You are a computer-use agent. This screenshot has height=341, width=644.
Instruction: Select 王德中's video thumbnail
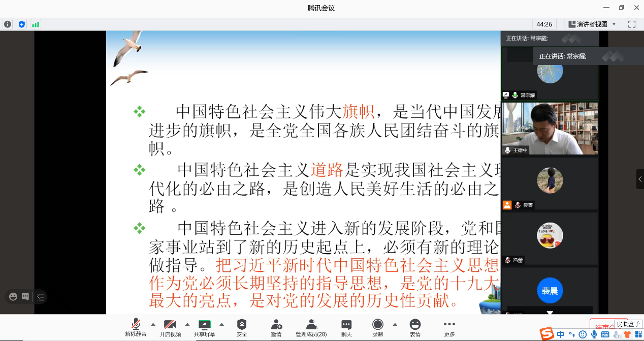(x=550, y=129)
